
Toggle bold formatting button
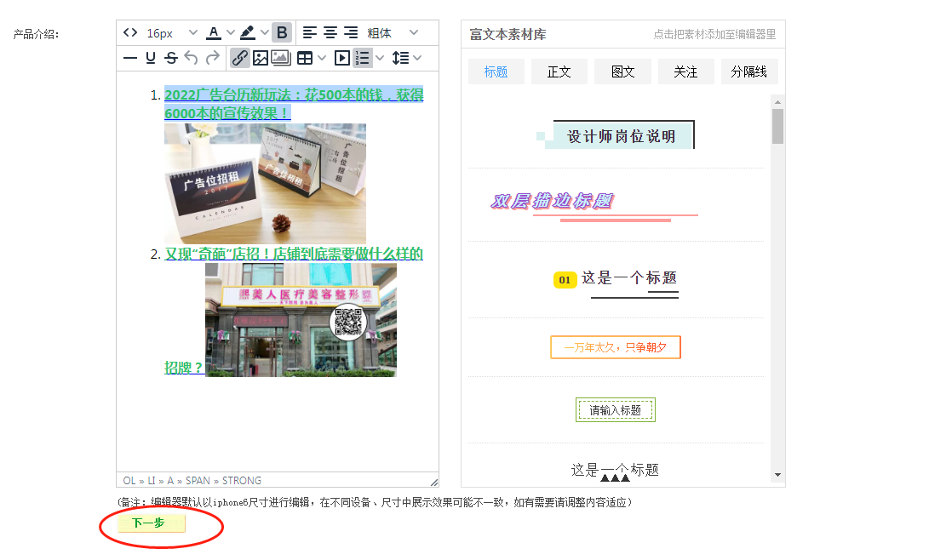point(282,32)
